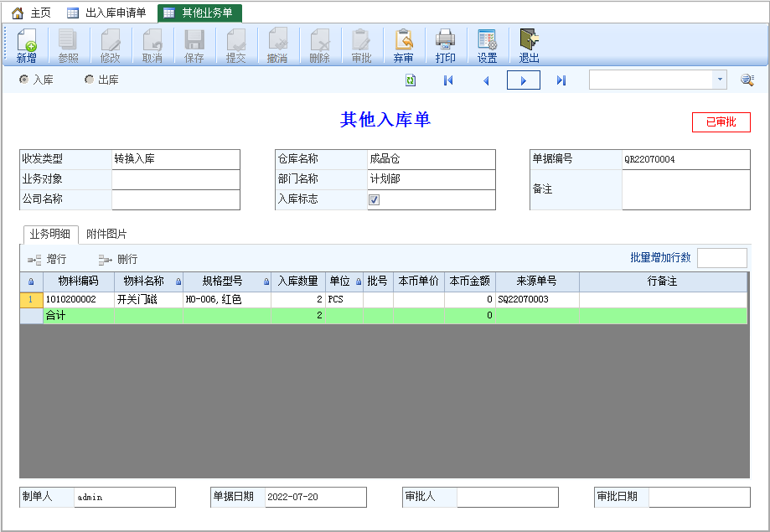Viewport: 770px width, 532px height.
Task: Toggle the 入库标志 checkbox
Action: click(x=375, y=199)
